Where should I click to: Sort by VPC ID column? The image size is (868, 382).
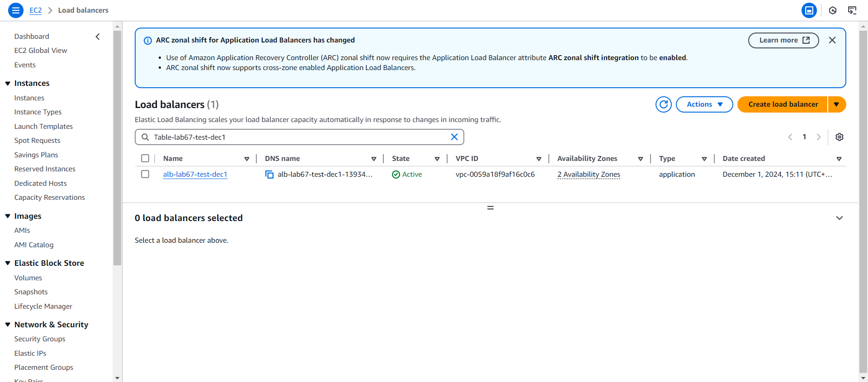click(539, 159)
